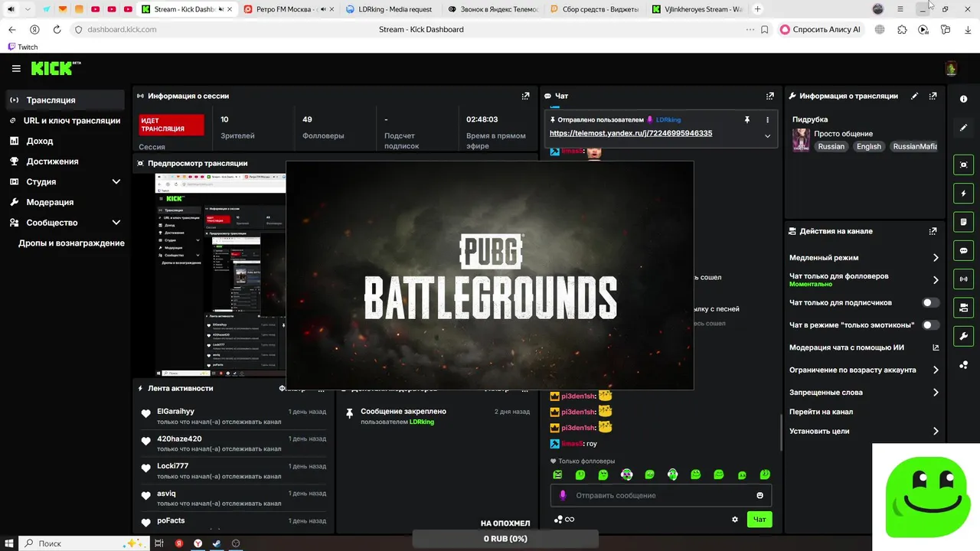The image size is (980, 551).
Task: Open Steam from the taskbar
Action: (x=217, y=543)
